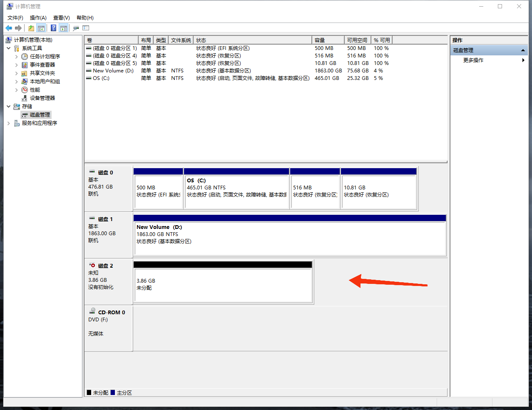The image size is (532, 410).
Task: Click the Up one level folder icon
Action: point(31,28)
